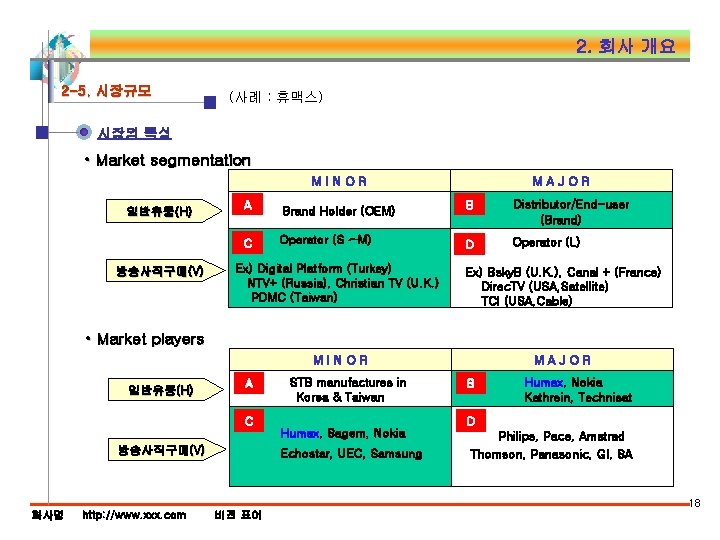Click the NTV+ (Russia), Christian TV (U.K.) line
The image size is (720, 540).
pos(343,283)
